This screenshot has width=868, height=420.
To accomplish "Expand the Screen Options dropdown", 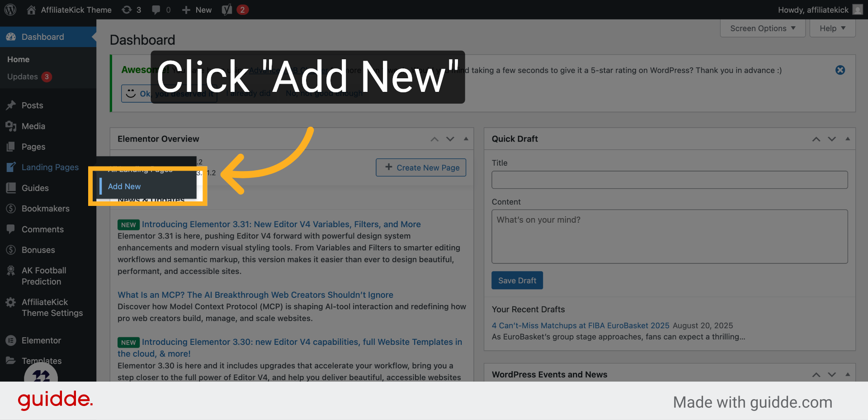I will (763, 28).
